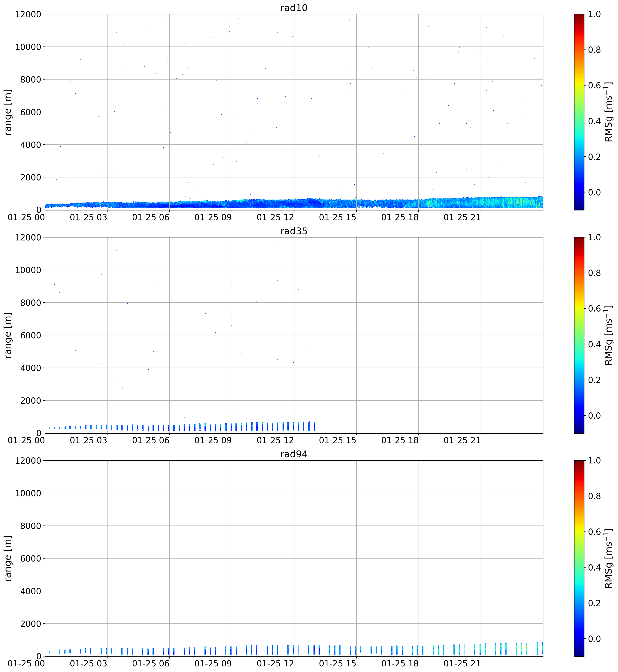Click the '01-25 00' tick under rad94

point(26,664)
